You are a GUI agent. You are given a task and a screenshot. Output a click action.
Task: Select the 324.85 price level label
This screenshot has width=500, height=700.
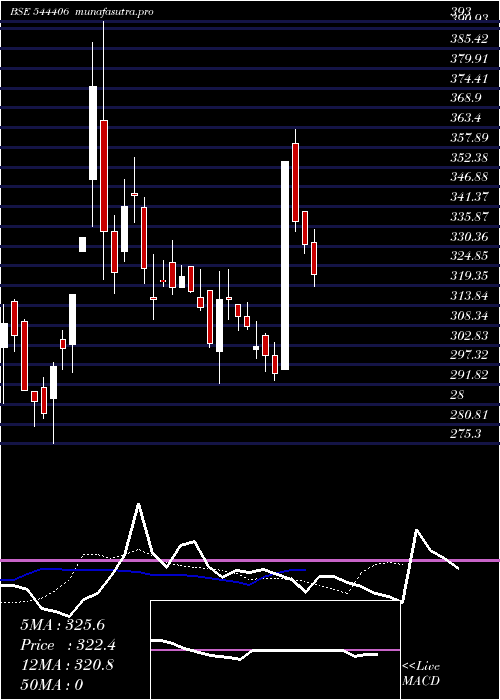[469, 256]
